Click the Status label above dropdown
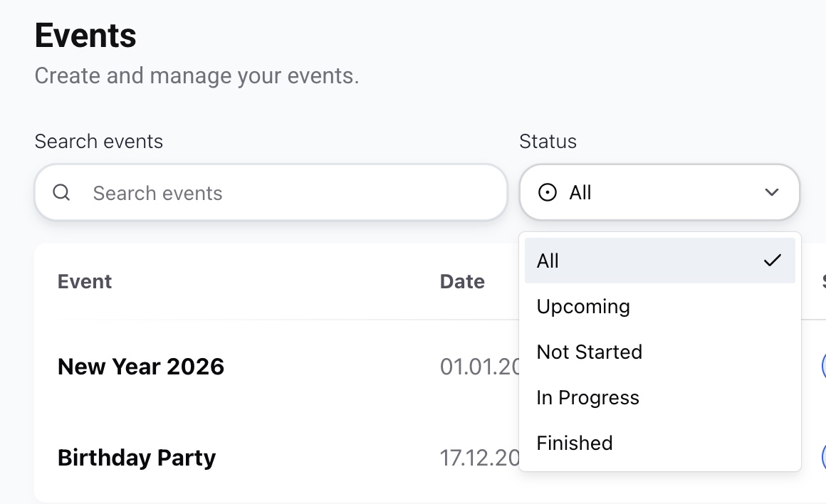The width and height of the screenshot is (826, 504). (x=548, y=142)
